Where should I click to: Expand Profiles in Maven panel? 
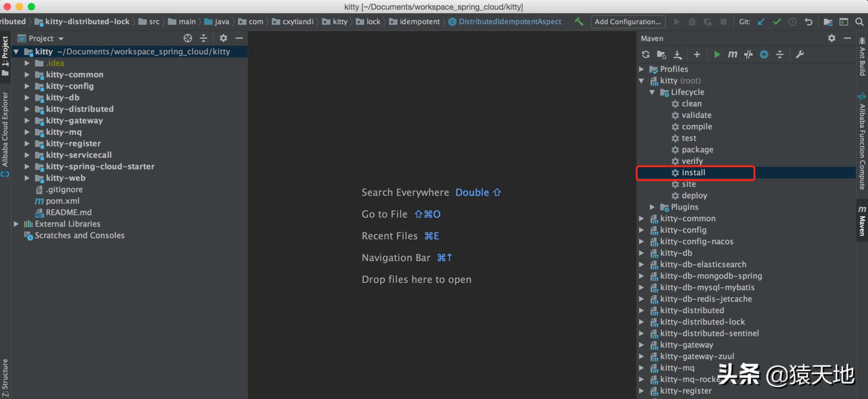tap(642, 69)
